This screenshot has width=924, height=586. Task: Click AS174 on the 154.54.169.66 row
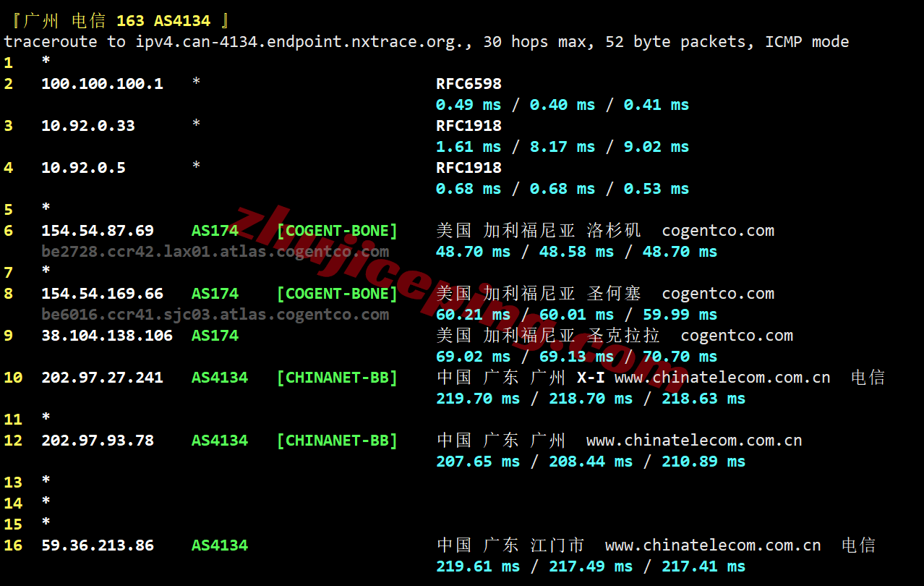215,294
